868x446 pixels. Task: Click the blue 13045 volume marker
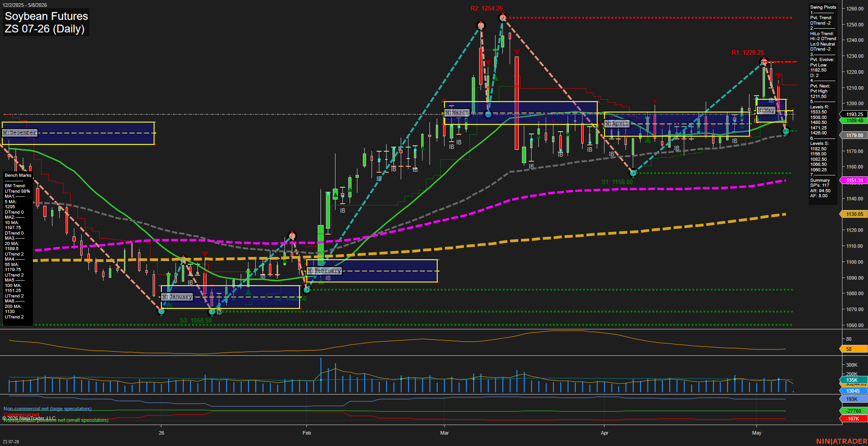coord(854,391)
